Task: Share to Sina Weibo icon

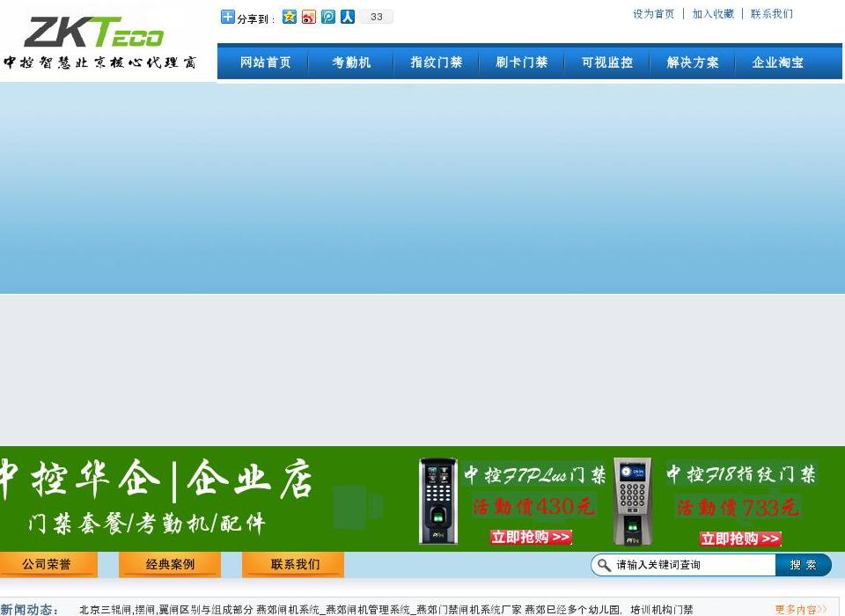Action: point(309,17)
